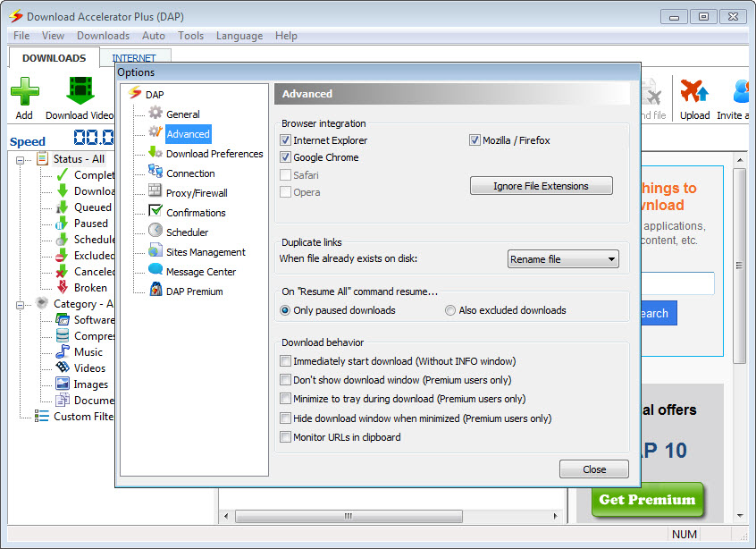Viewport: 756px width, 549px height.
Task: Go to Download Preferences options page
Action: pyautogui.click(x=214, y=154)
